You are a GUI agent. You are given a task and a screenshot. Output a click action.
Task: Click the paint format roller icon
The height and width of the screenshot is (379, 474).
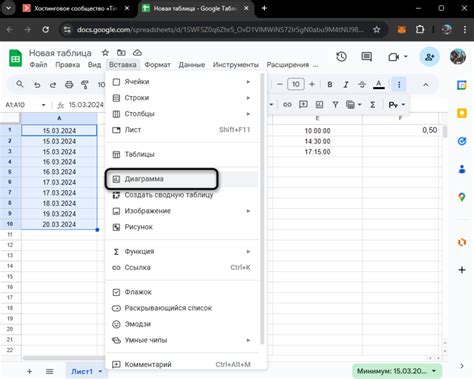85,85
